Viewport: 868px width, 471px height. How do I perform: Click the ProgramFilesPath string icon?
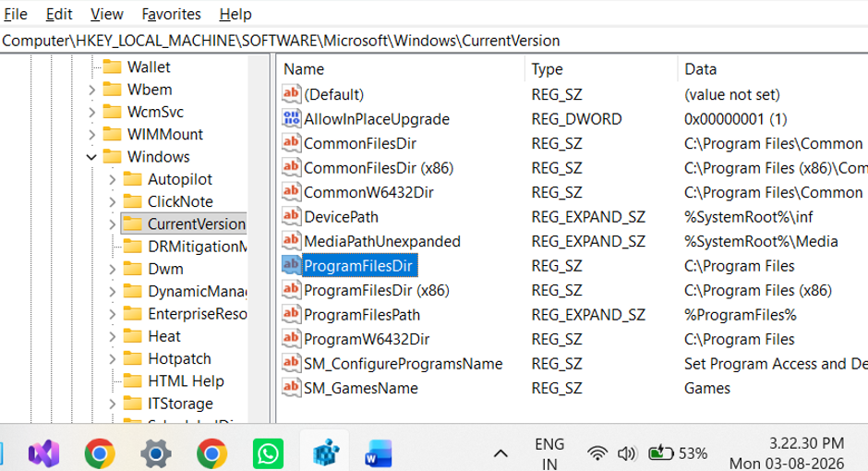click(291, 314)
